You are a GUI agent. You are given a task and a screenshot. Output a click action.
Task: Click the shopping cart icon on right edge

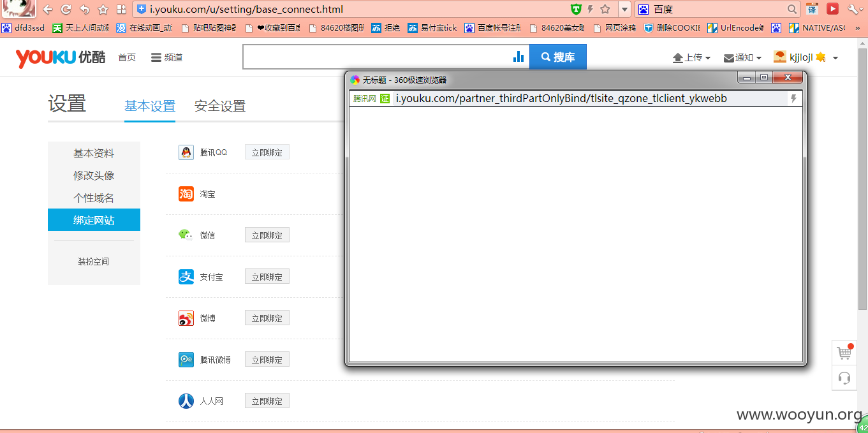coord(844,353)
